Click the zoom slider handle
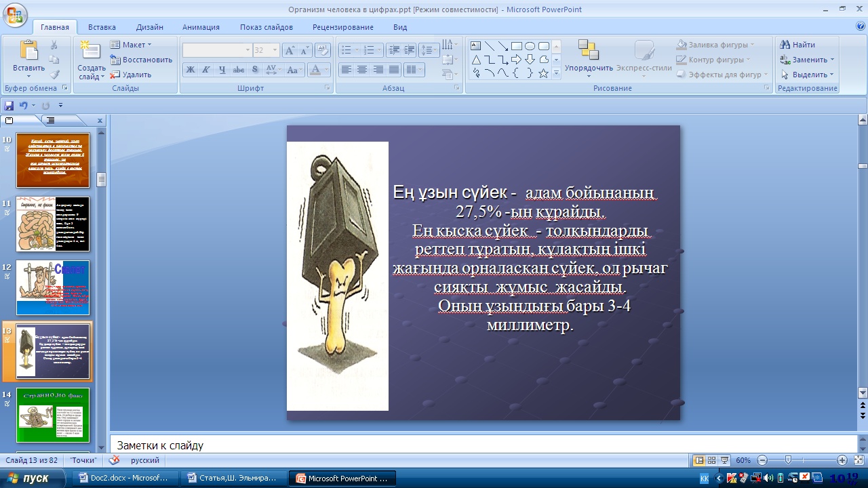This screenshot has height=488, width=868. pyautogui.click(x=787, y=460)
